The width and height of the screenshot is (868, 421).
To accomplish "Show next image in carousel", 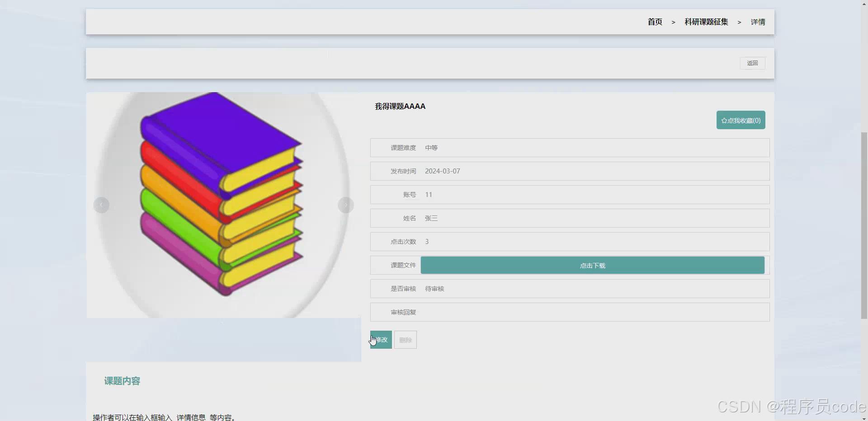I will coord(346,205).
